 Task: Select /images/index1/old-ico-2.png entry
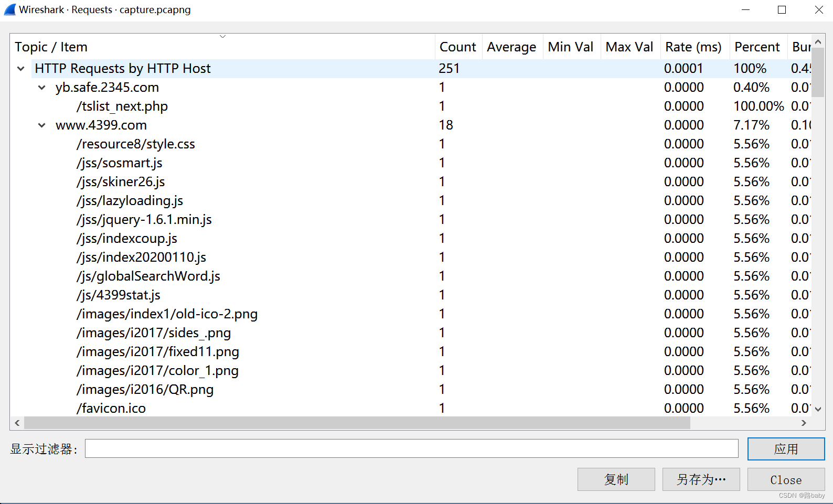coord(411,314)
